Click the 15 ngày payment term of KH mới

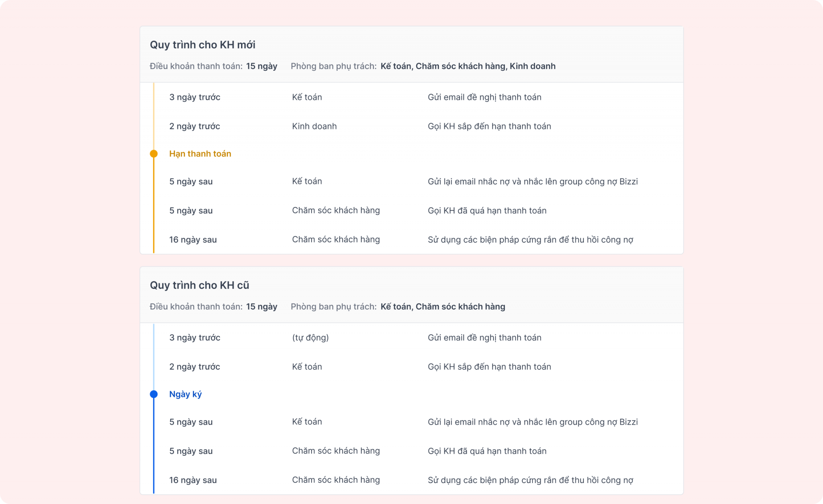coord(262,66)
